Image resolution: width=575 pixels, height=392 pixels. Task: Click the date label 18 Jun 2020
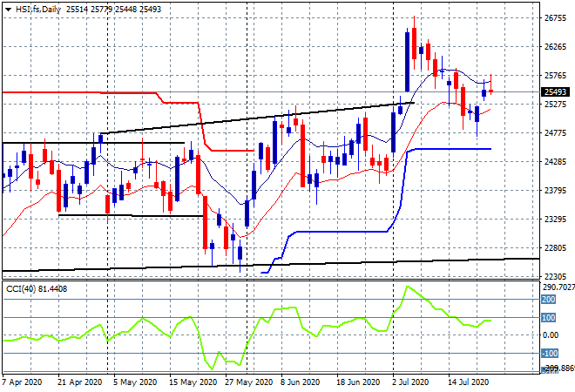tap(358, 382)
